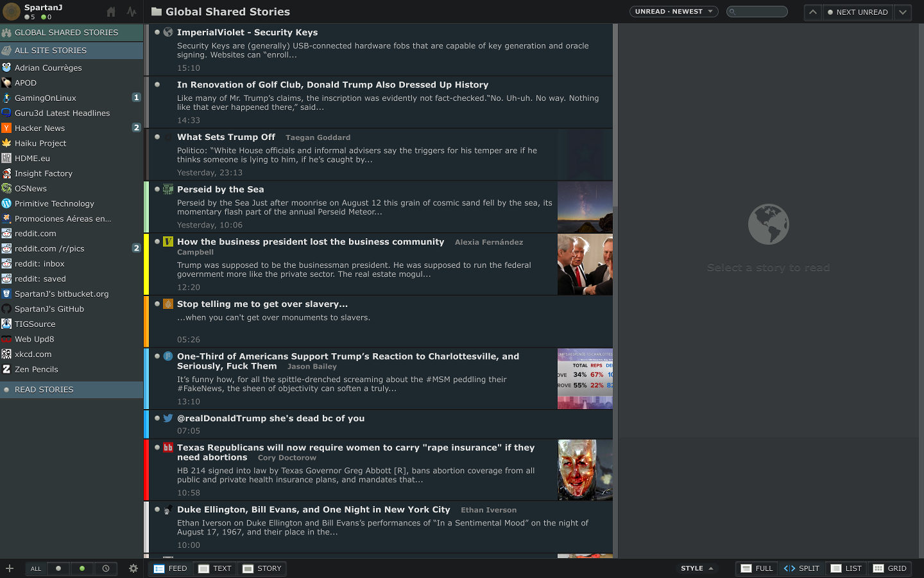This screenshot has width=924, height=578.
Task: Toggle the focus green dot filter
Action: (x=81, y=568)
